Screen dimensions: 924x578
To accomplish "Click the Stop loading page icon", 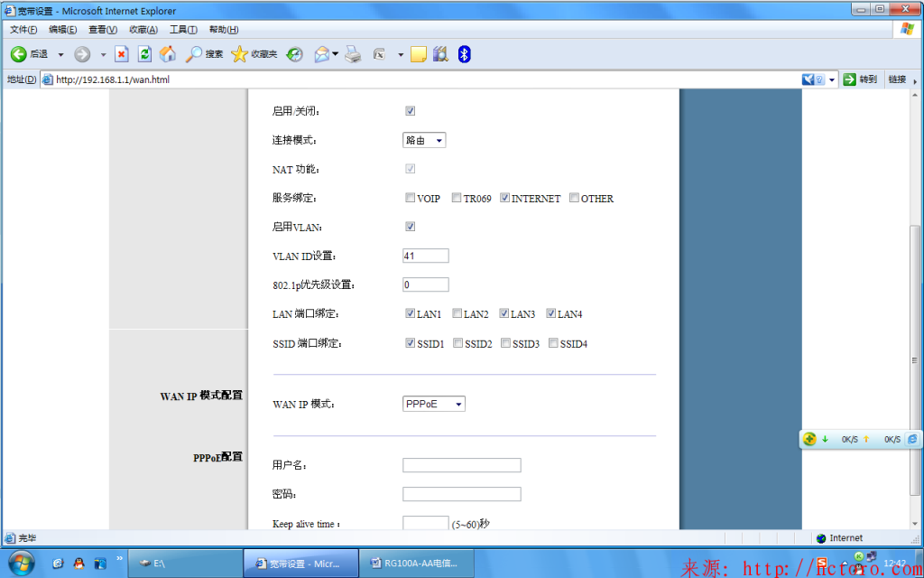I will tap(122, 54).
